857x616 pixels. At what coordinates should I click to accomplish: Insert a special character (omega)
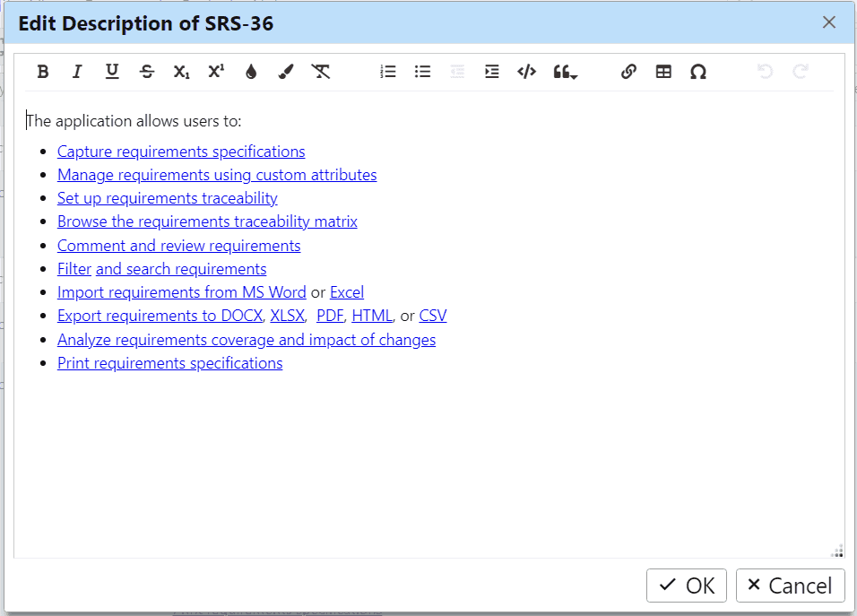point(698,72)
